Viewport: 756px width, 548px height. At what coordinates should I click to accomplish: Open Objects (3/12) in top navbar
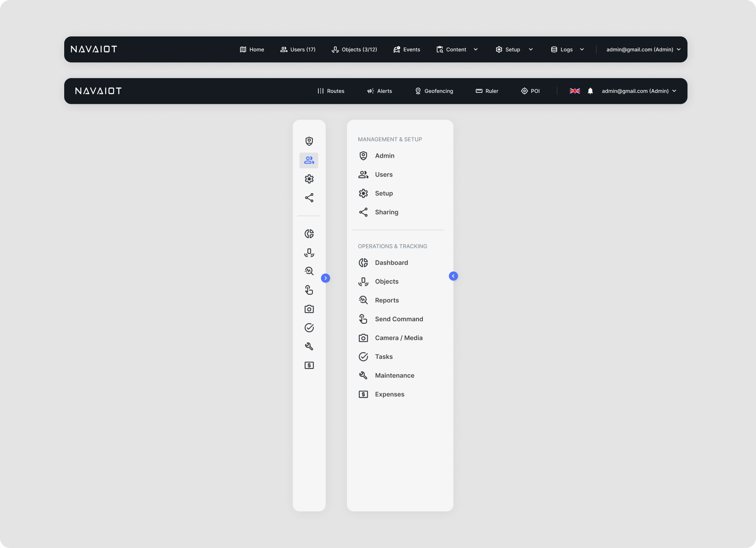(x=354, y=49)
